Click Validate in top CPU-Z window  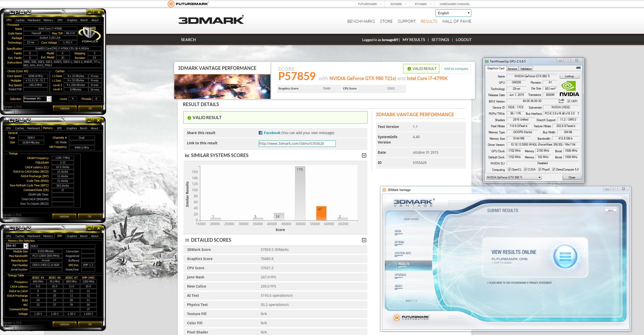point(65,108)
